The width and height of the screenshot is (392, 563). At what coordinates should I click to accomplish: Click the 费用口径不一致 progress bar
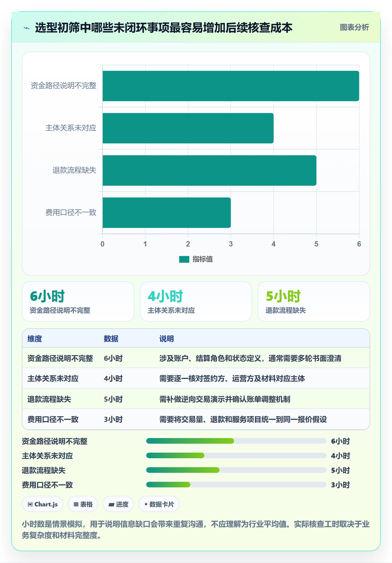pyautogui.click(x=236, y=485)
